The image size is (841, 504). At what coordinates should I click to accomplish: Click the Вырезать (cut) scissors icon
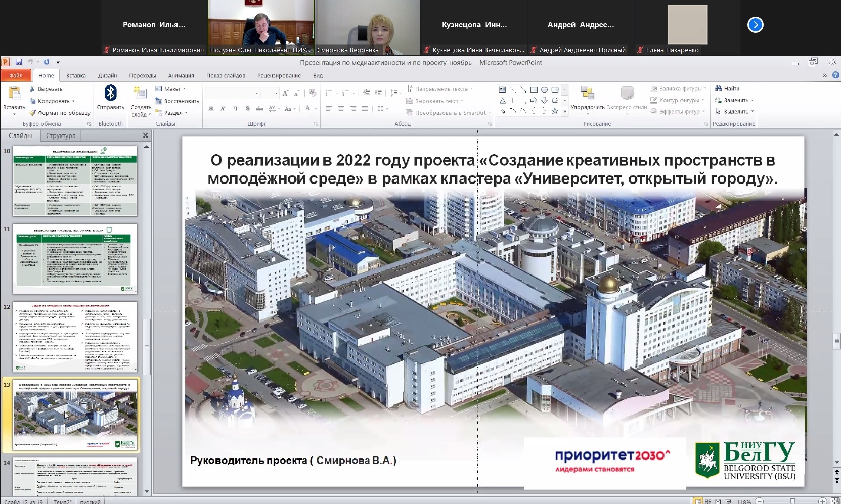click(33, 89)
